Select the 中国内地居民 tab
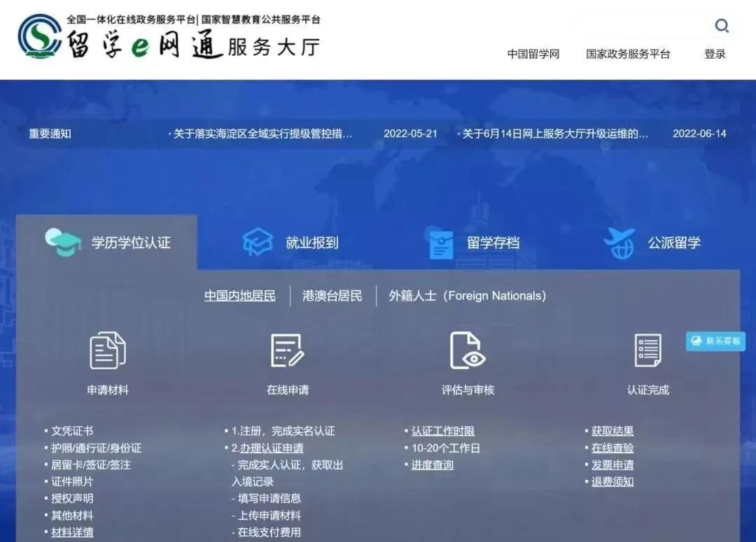This screenshot has width=756, height=542. point(239,296)
